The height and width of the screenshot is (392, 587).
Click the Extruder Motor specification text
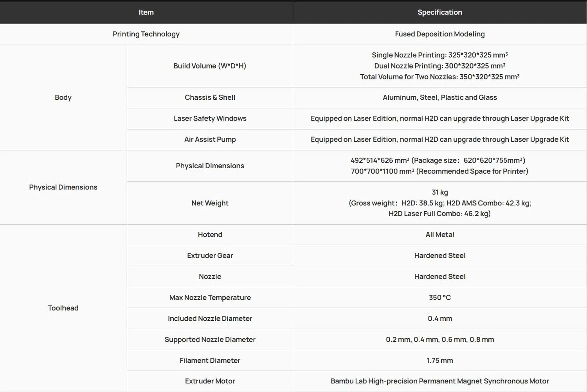click(x=440, y=381)
